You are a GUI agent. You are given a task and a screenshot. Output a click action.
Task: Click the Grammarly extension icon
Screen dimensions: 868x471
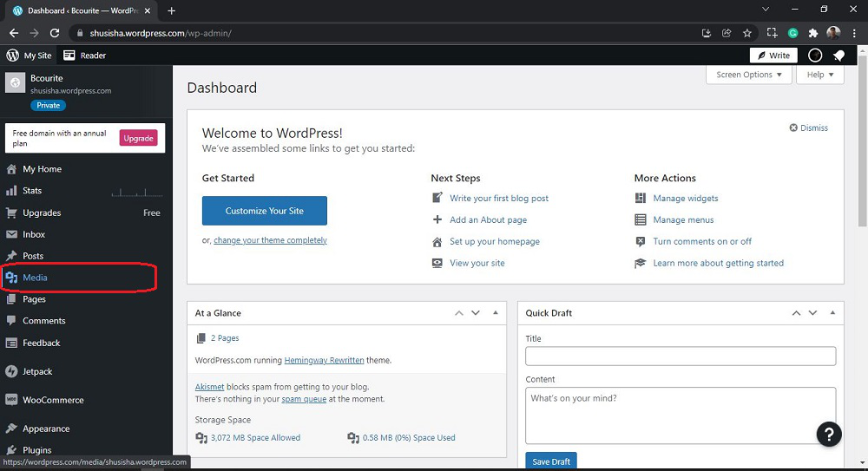point(792,33)
